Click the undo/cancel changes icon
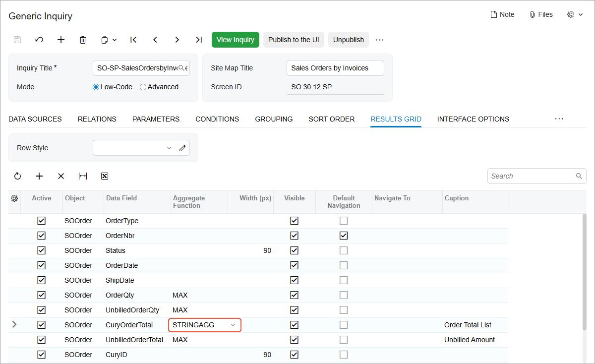 point(39,40)
